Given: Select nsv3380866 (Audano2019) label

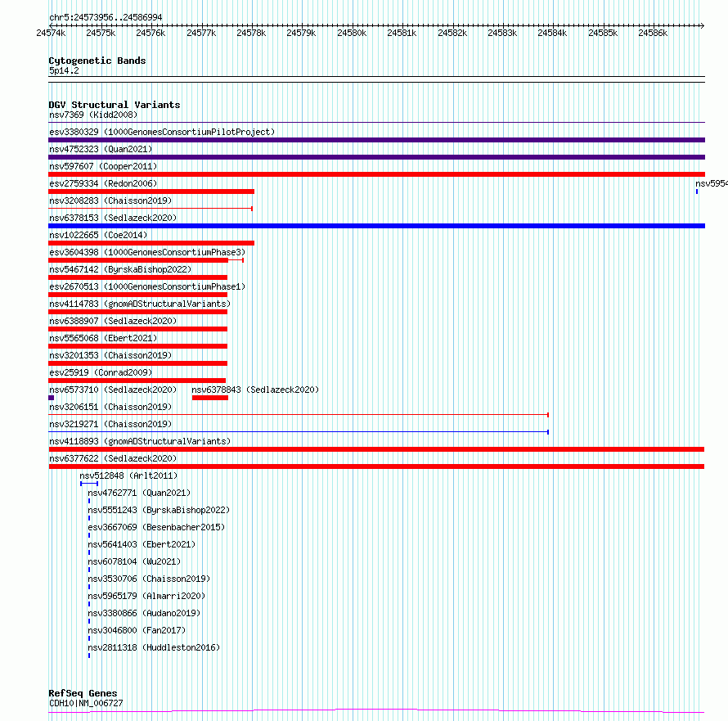Looking at the screenshot, I should pyautogui.click(x=144, y=613).
